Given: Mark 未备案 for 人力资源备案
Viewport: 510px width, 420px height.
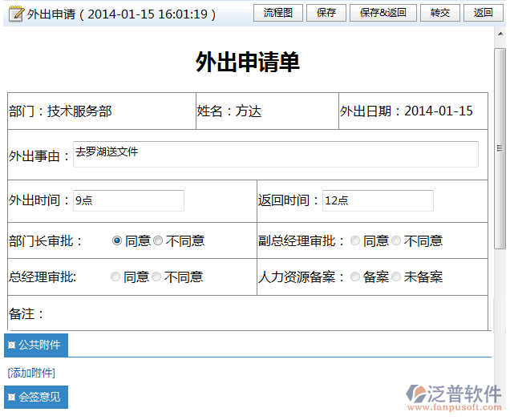Looking at the screenshot, I should (396, 277).
